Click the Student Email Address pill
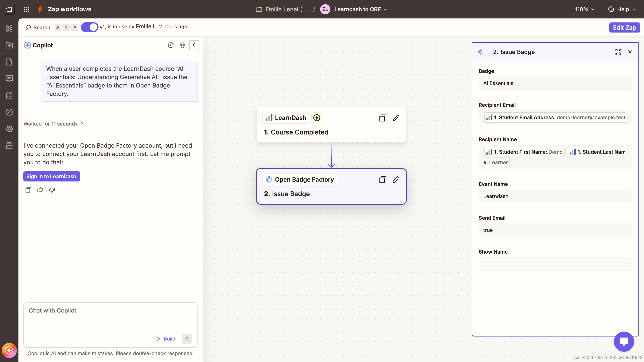Viewport: 644px width, 362px height. click(556, 118)
